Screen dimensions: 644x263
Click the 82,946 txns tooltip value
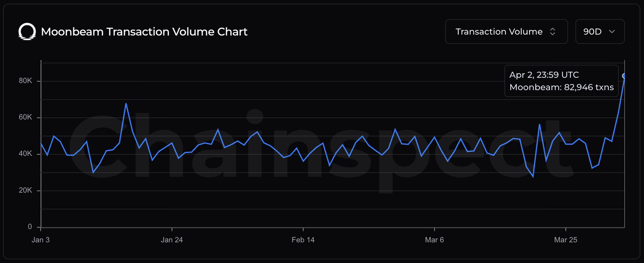coord(589,87)
